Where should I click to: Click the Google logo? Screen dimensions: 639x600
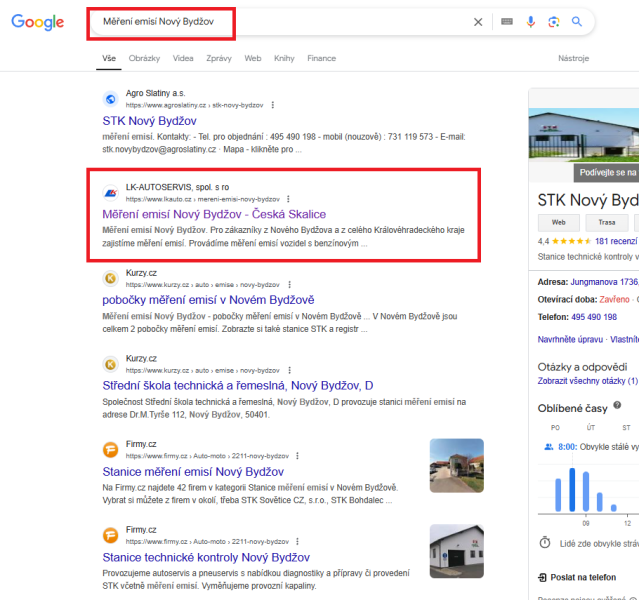point(37,22)
